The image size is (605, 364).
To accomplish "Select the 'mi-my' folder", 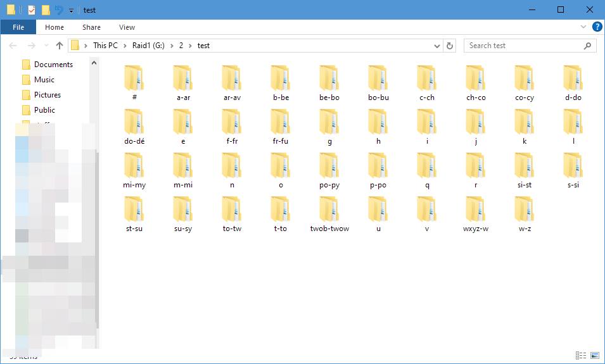I will 134,170.
